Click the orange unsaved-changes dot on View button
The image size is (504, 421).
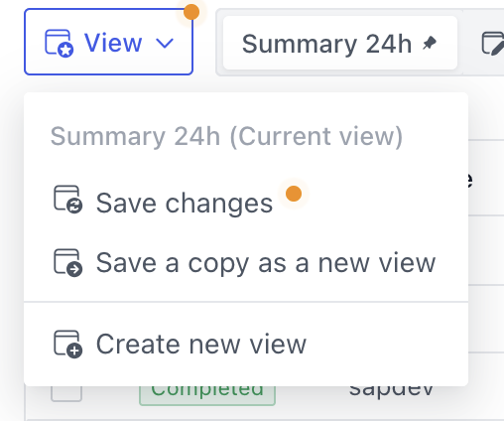click(x=191, y=12)
